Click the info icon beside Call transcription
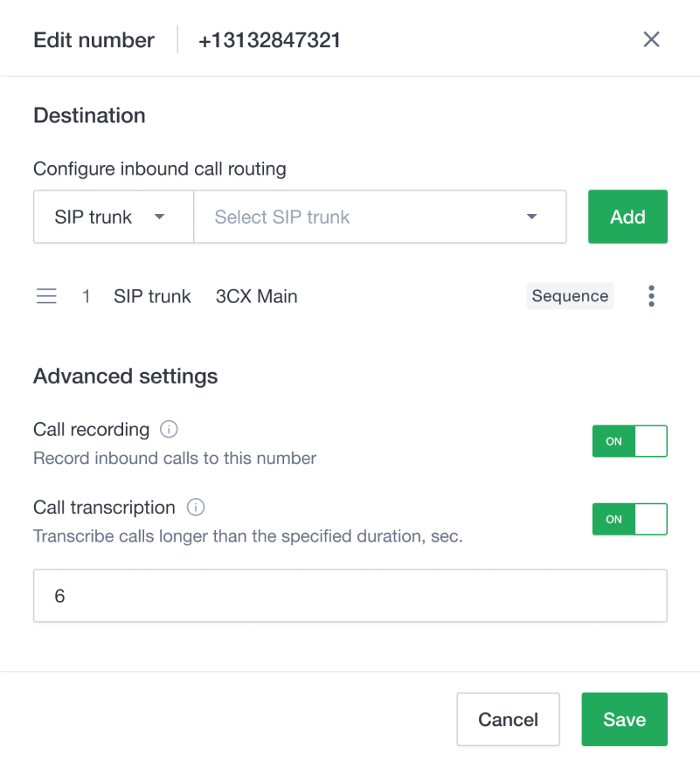Image resolution: width=700 pixels, height=767 pixels. click(x=196, y=507)
